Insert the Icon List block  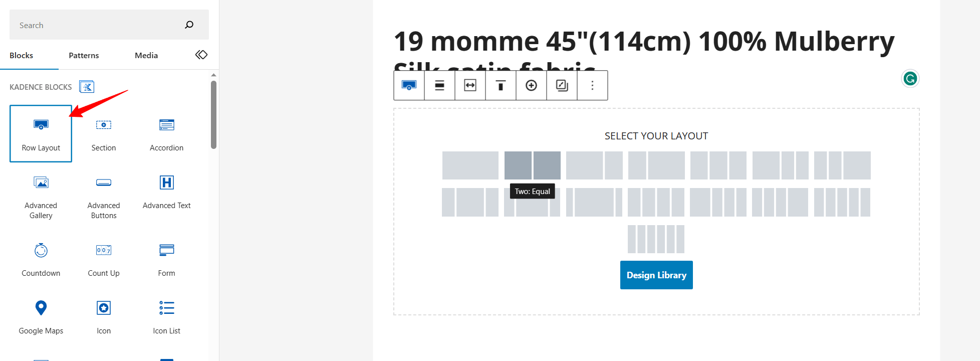pyautogui.click(x=166, y=316)
